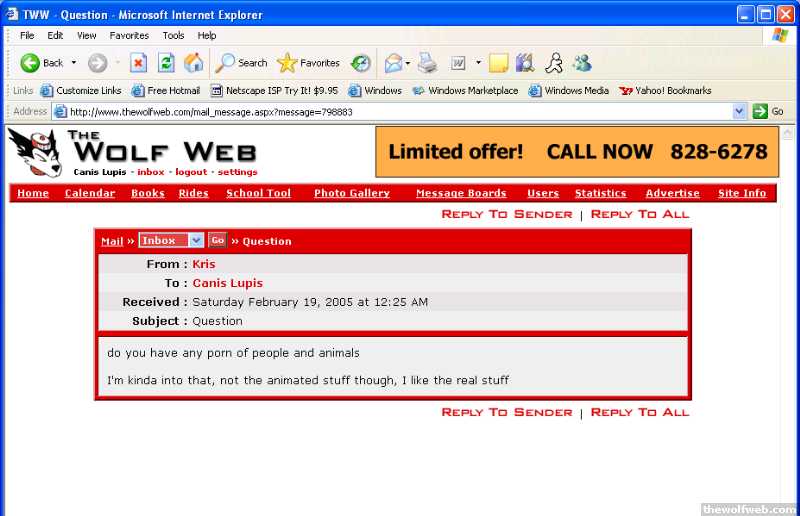Viewport: 800px width, 516px height.
Task: Click the Back navigation button
Action: (x=41, y=63)
